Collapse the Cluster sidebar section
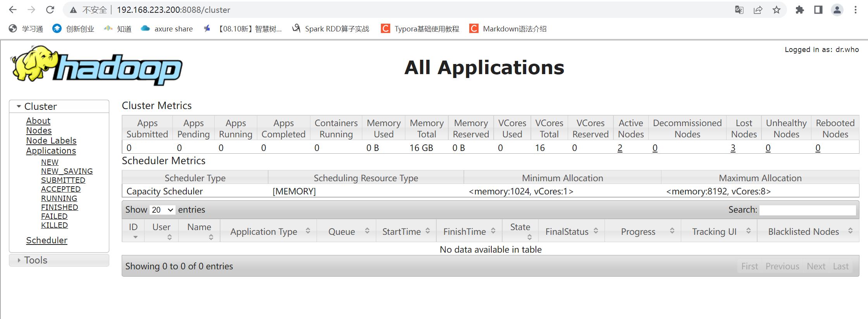The height and width of the screenshot is (319, 868). pos(59,106)
